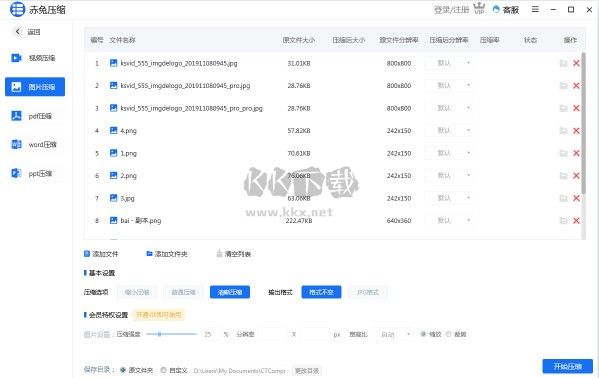Viewport: 599px width, 378px height.
Task: Select 缩小压缩 compression option
Action: [136, 292]
